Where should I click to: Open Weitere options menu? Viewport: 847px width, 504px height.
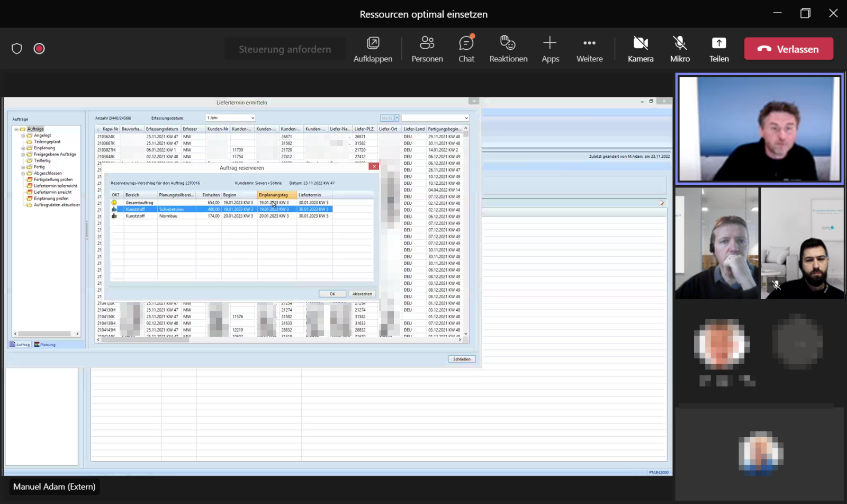tap(589, 49)
